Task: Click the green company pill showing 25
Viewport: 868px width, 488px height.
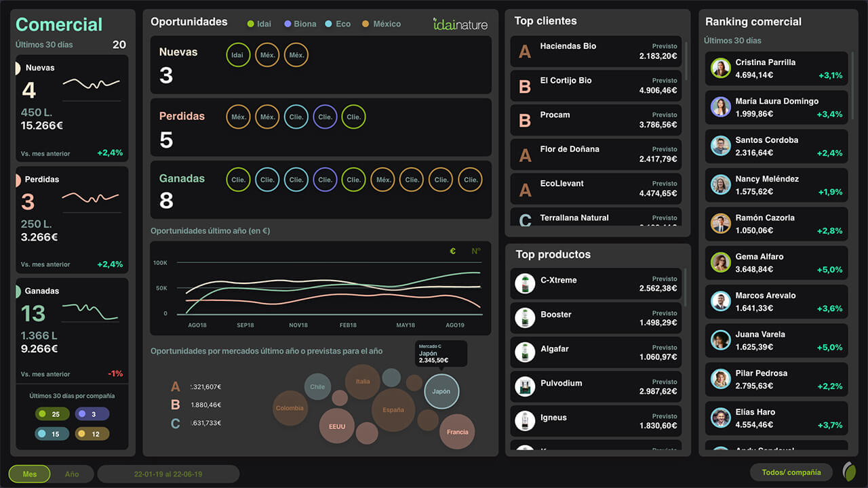Action: pyautogui.click(x=52, y=414)
